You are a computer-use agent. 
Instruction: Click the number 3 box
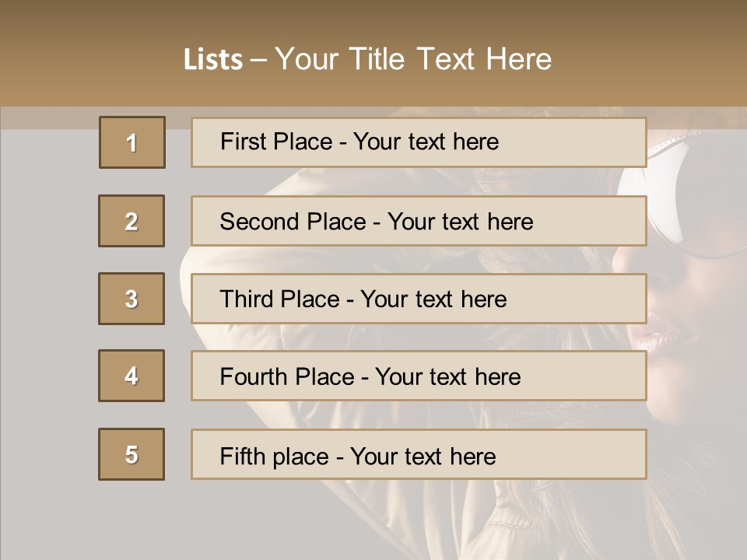tap(132, 299)
